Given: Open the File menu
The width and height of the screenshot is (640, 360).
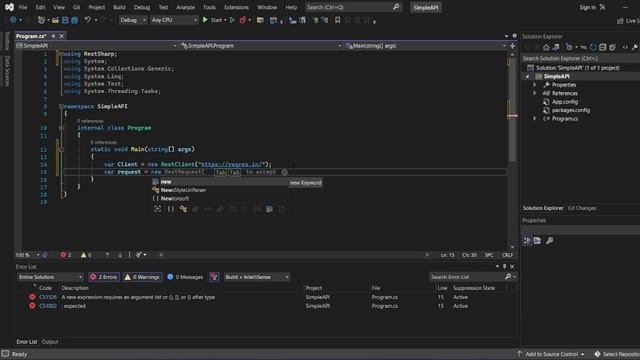Looking at the screenshot, I should click(23, 7).
